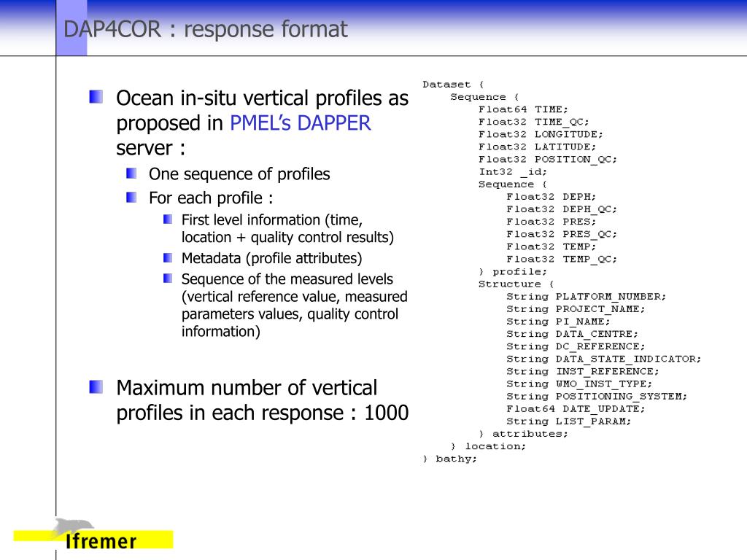Click the 'Float32 TIME_QC;' code line
The image size is (747, 560).
(533, 122)
